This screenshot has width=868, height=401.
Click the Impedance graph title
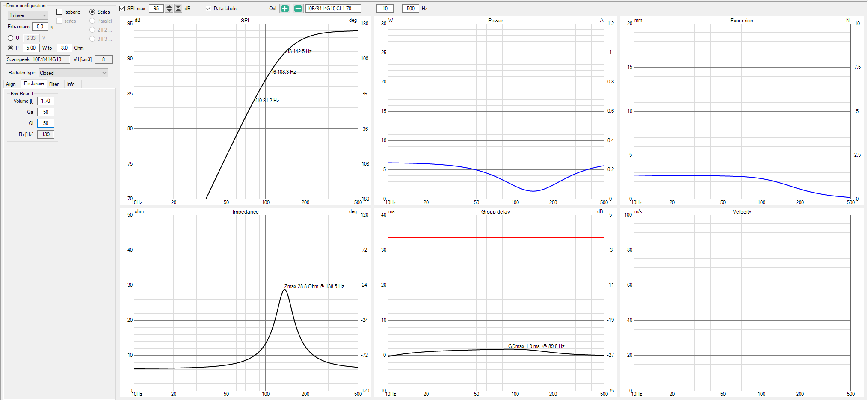click(x=246, y=212)
